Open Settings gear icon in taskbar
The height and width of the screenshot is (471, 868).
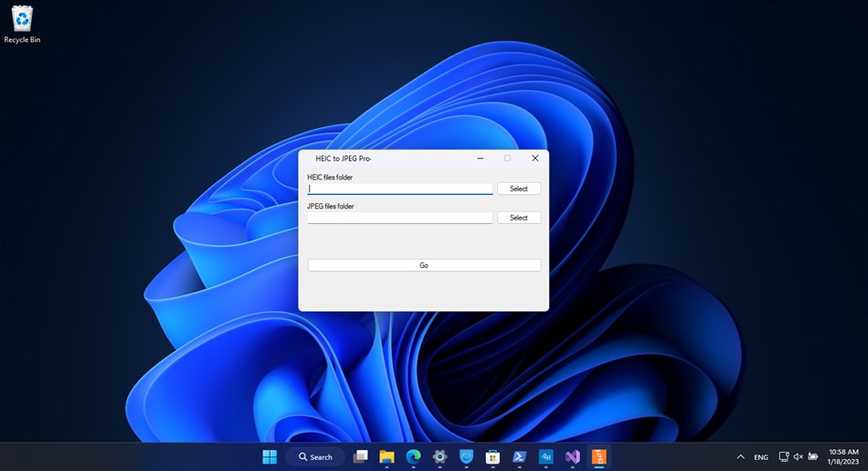(440, 456)
